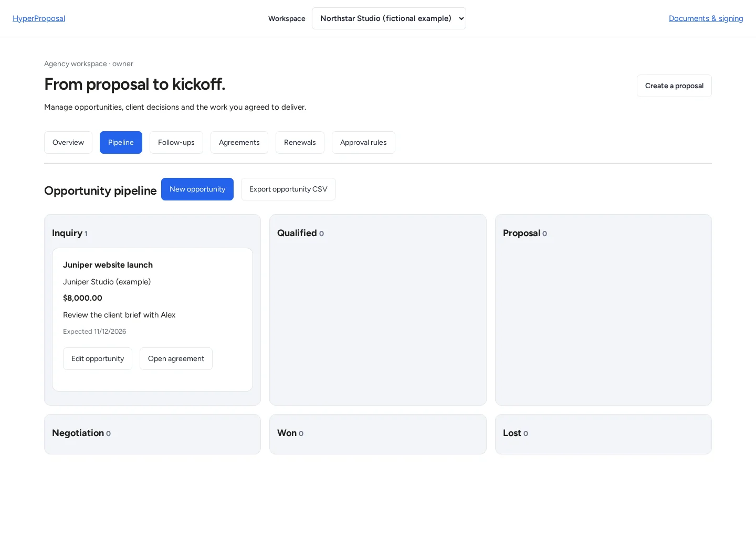
Task: Click Expected 11/12/2026 date text
Action: point(94,332)
